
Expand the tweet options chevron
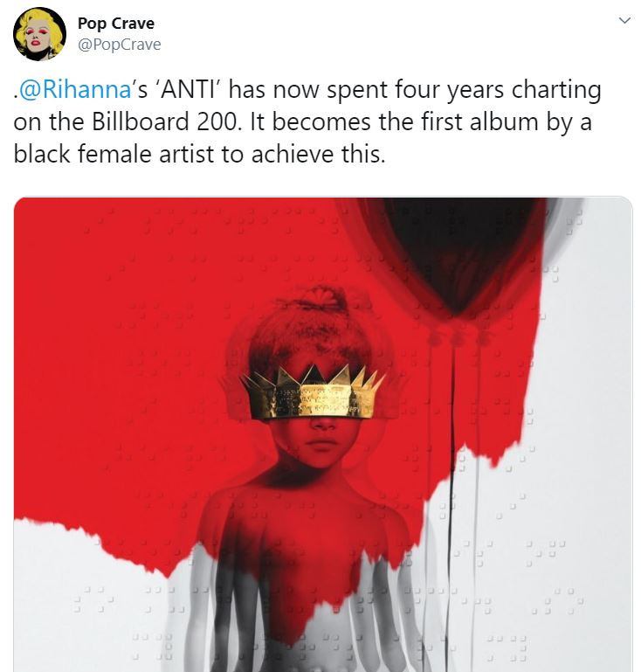pyautogui.click(x=624, y=20)
